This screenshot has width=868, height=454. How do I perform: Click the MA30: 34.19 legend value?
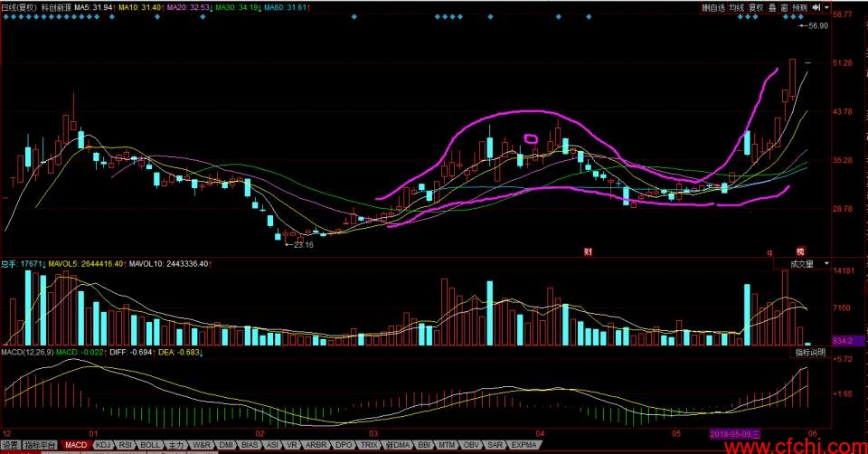coord(238,8)
